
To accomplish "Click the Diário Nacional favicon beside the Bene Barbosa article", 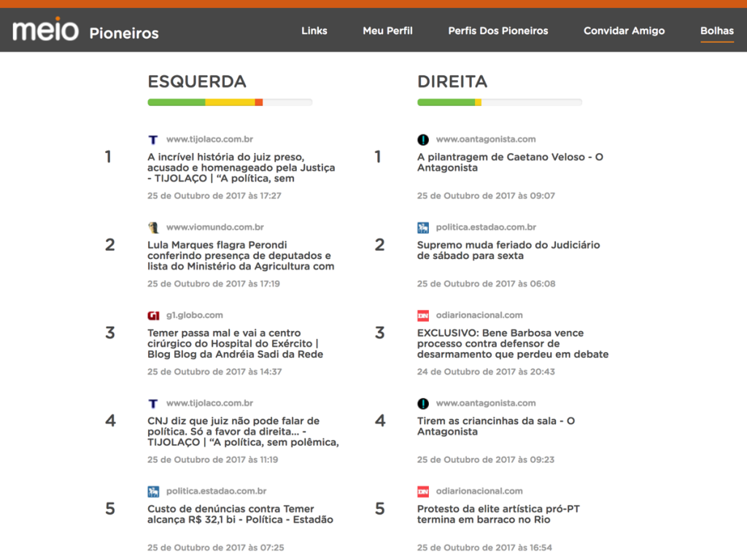I will point(423,315).
